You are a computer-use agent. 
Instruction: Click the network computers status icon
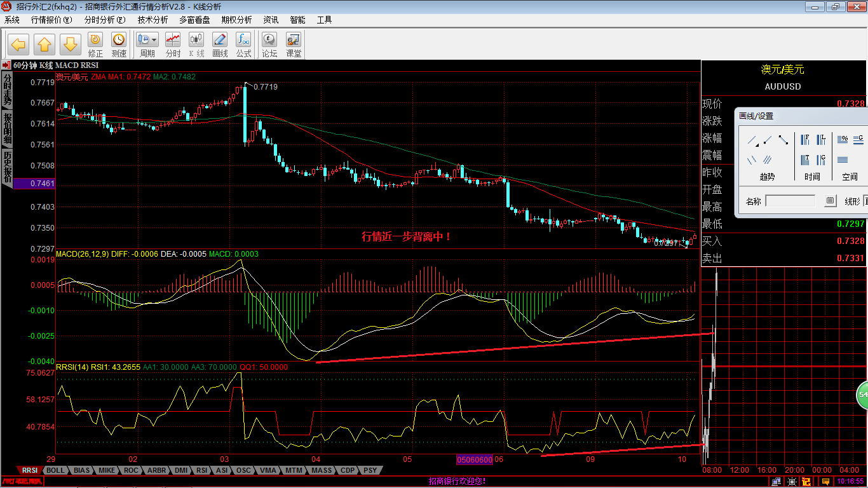point(776,482)
